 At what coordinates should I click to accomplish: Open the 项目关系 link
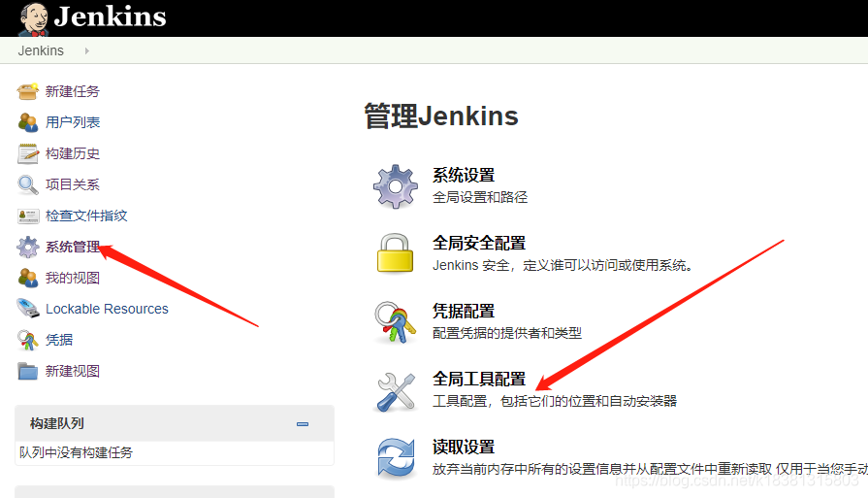[x=73, y=184]
